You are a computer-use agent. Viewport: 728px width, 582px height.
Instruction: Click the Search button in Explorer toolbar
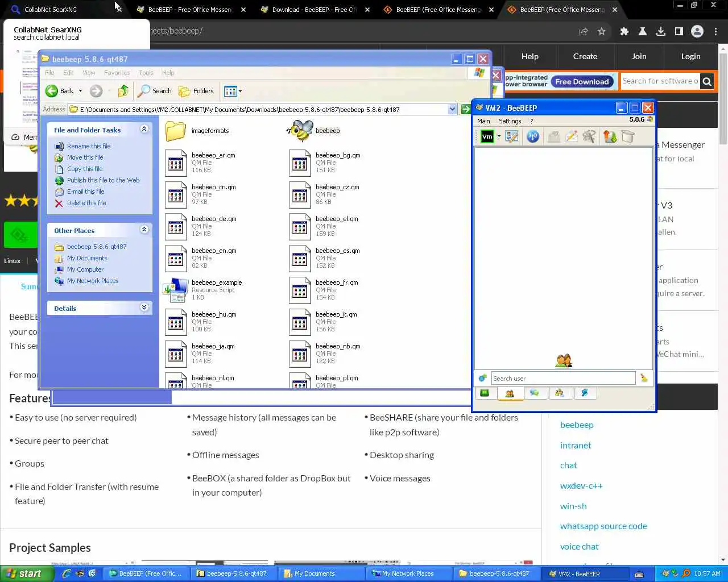click(x=155, y=91)
